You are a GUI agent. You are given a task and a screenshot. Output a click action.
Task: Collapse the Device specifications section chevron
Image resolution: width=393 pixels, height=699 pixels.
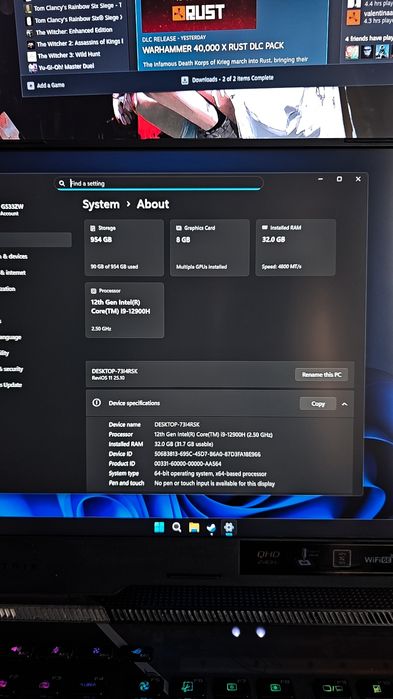click(344, 404)
